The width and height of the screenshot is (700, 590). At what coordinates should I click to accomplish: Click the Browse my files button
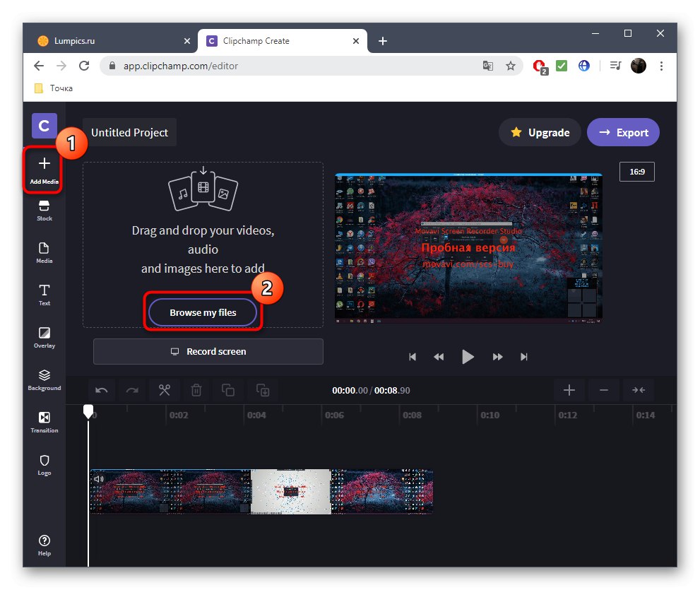coord(203,312)
